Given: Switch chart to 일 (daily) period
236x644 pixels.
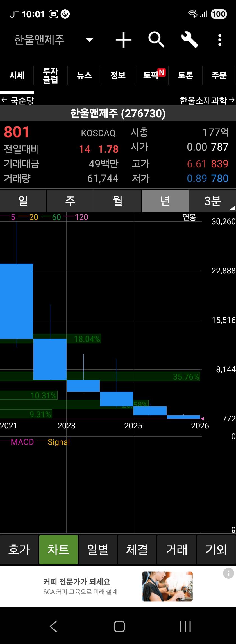Looking at the screenshot, I should click(23, 201).
